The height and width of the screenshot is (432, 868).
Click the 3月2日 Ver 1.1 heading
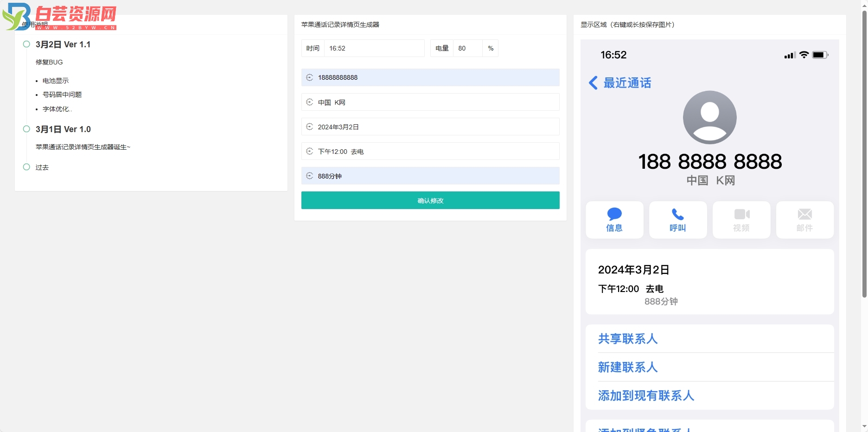[x=63, y=44]
